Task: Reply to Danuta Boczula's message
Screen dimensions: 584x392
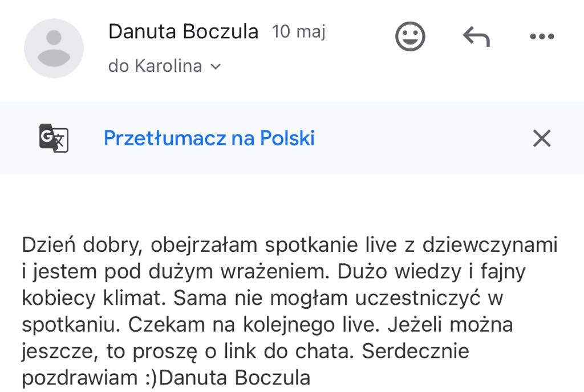Action: [x=476, y=37]
